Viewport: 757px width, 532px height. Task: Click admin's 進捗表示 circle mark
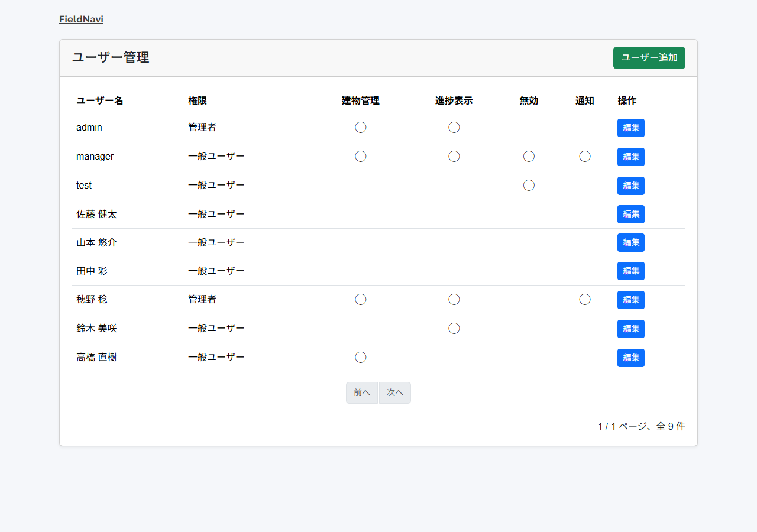(454, 127)
